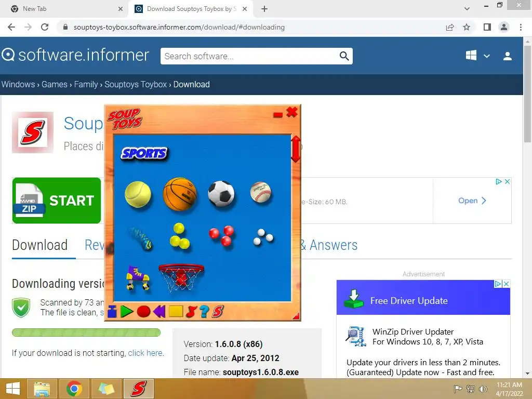Select the white balls cluster

coord(263,237)
